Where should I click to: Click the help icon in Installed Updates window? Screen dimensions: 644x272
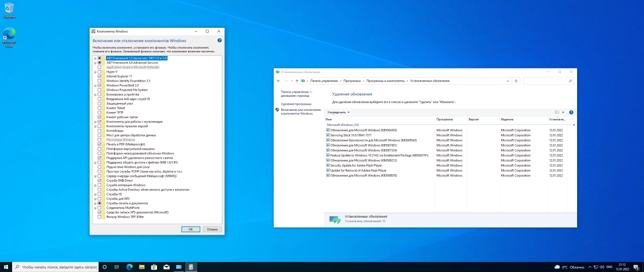571,112
